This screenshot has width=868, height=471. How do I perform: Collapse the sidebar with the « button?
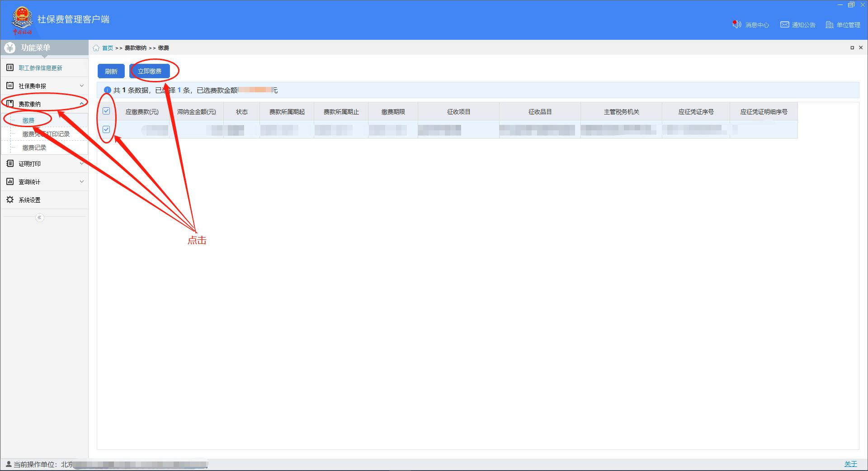click(x=40, y=218)
